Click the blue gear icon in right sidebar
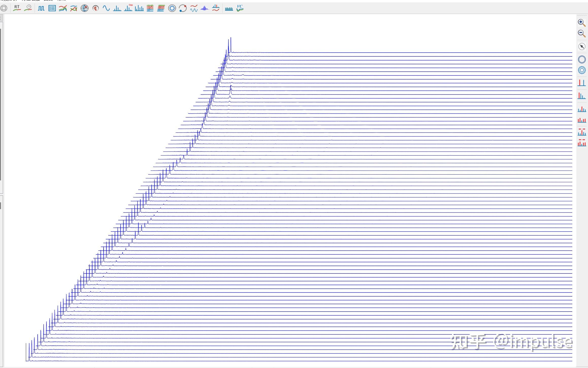This screenshot has width=588, height=368. pos(582,70)
